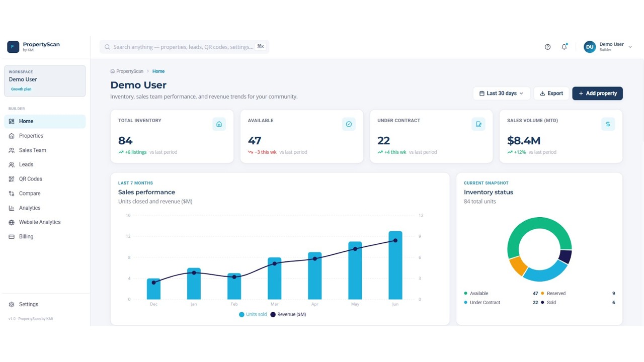The height and width of the screenshot is (362, 644).
Task: Click the Sales Volume dollar icon
Action: pyautogui.click(x=608, y=124)
